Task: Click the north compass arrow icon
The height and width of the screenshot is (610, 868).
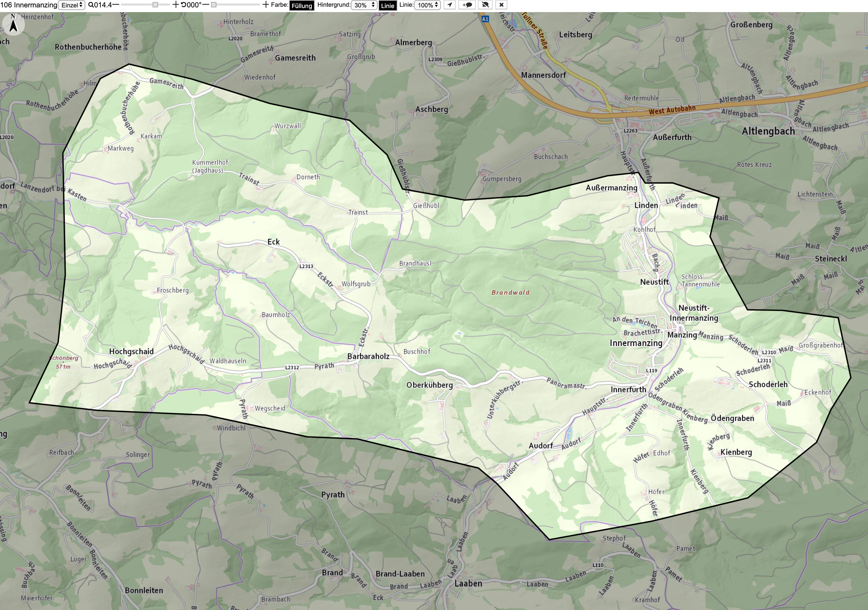Action: (13, 24)
